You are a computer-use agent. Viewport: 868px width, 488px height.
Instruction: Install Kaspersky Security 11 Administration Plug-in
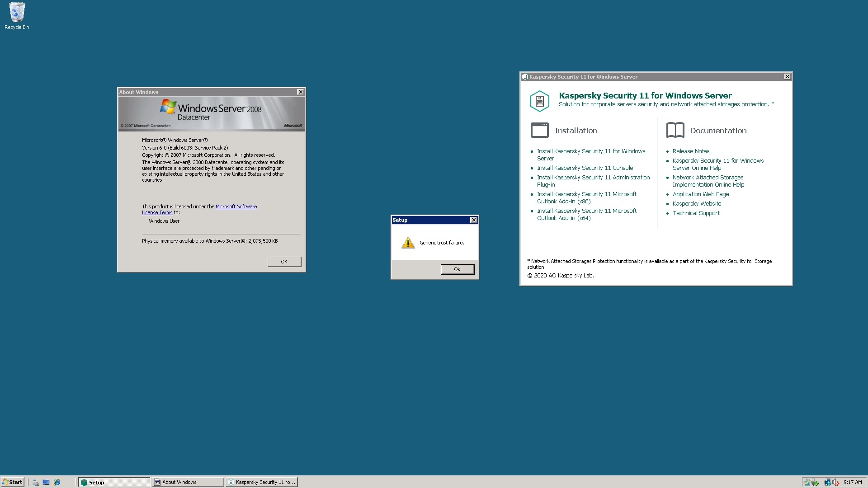(593, 181)
